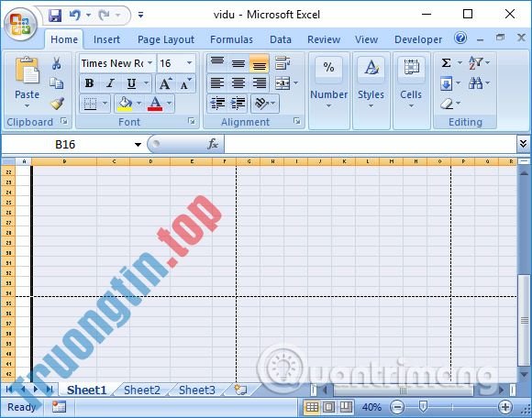Undo the last action
The image size is (532, 418).
pyautogui.click(x=75, y=16)
